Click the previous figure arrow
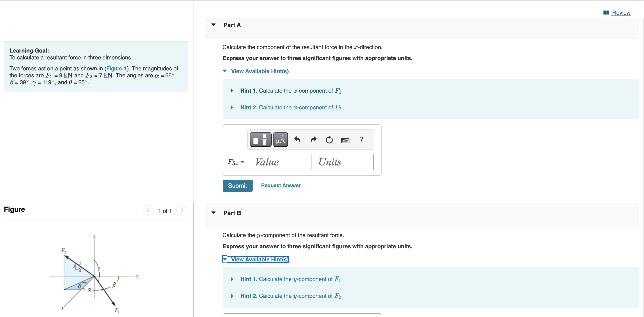 148,211
